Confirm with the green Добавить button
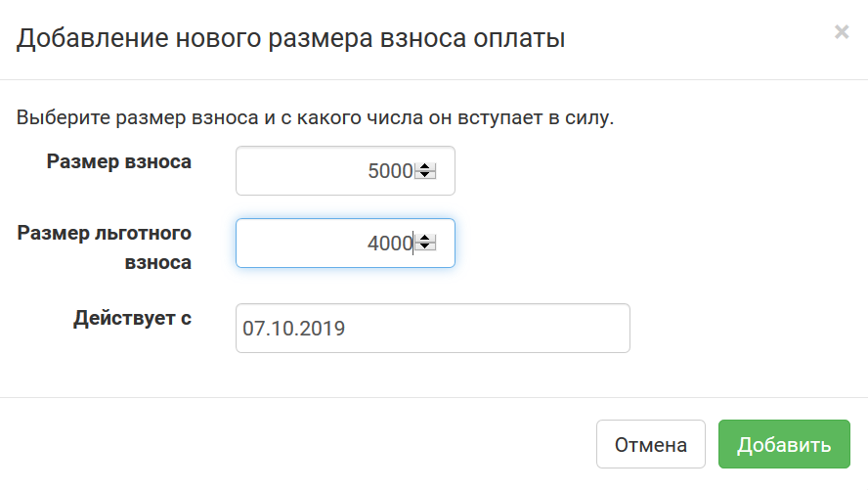The height and width of the screenshot is (490, 868). [x=784, y=445]
